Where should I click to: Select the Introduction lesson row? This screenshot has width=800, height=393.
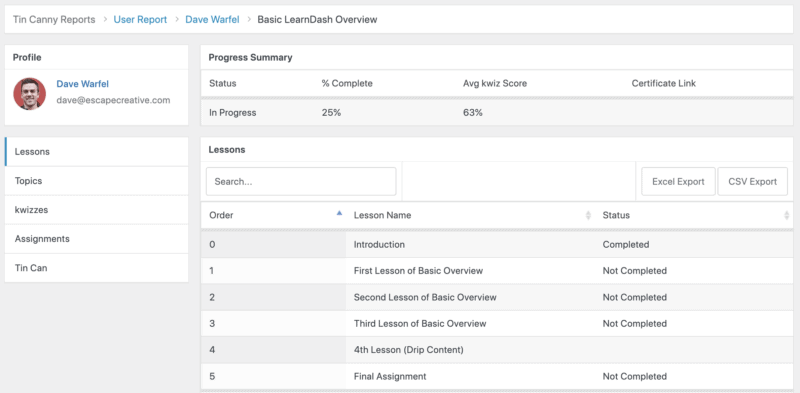tap(497, 244)
